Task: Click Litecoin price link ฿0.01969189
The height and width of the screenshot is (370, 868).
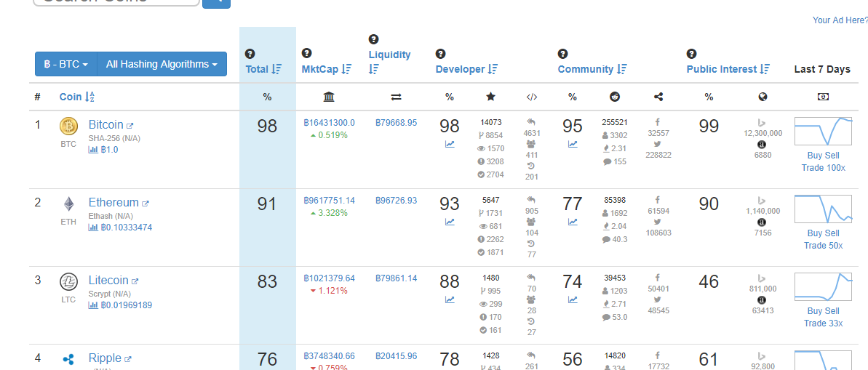Action: (120, 305)
